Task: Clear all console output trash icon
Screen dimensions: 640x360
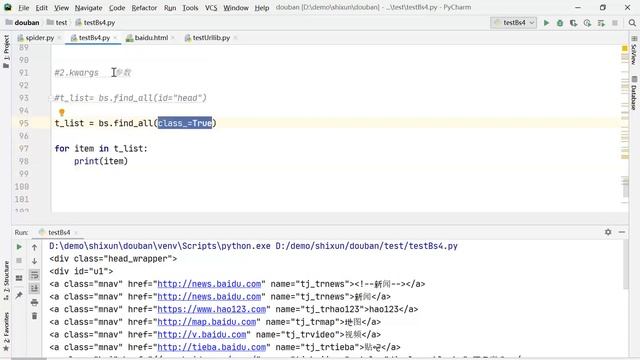Action: pyautogui.click(x=34, y=316)
